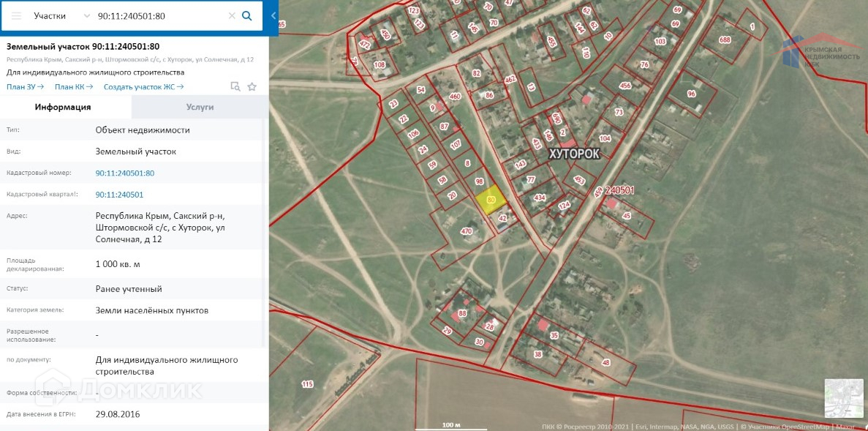Click parcel 470 on the map
The width and height of the screenshot is (868, 431).
coord(466,231)
